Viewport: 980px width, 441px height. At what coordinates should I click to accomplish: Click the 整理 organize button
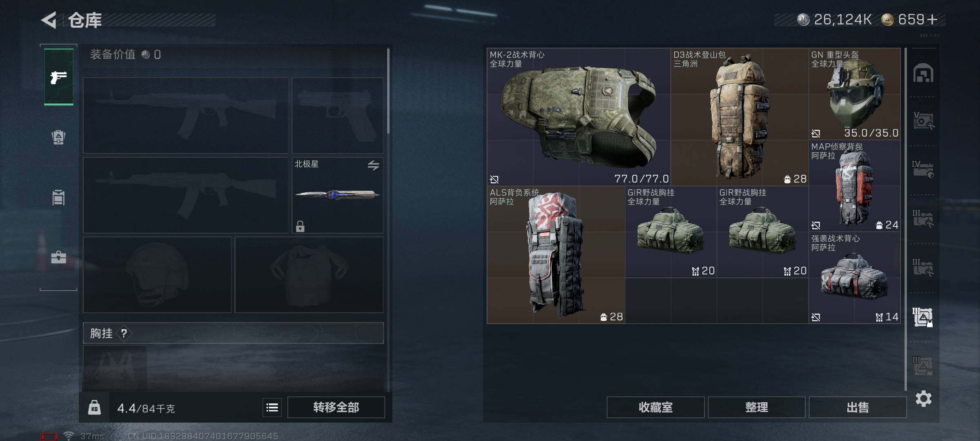[757, 408]
